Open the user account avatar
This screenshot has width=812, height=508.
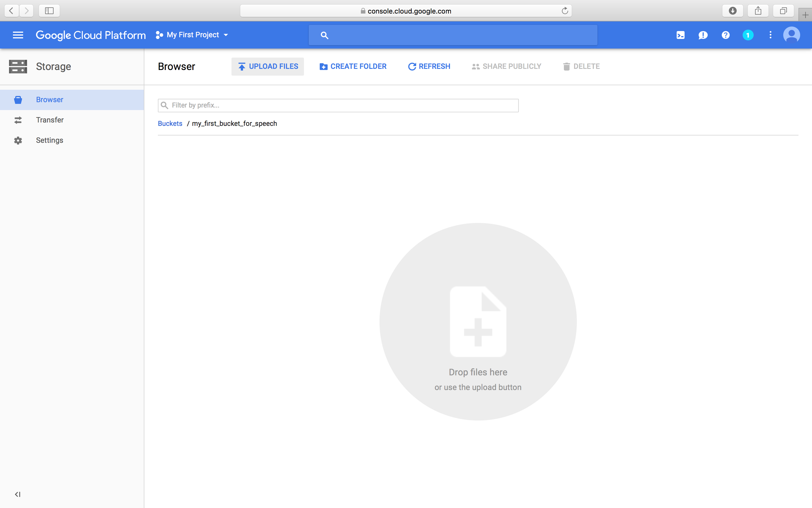click(x=791, y=35)
